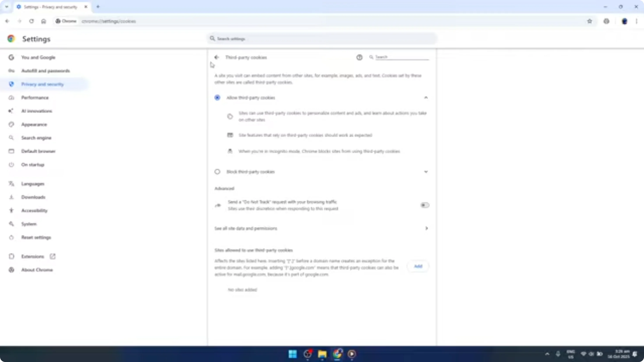The width and height of the screenshot is (644, 362).
Task: Open Chrome's three-dot menu
Action: 637,21
